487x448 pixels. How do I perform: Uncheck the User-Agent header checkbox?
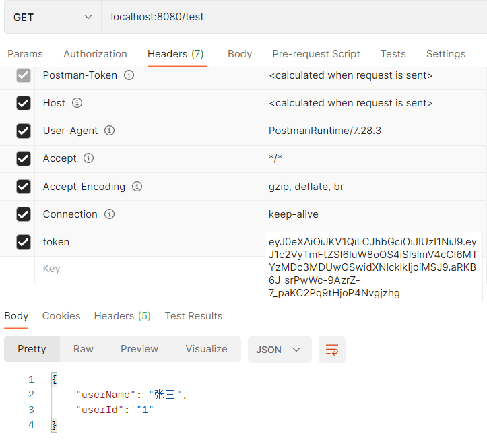(24, 131)
